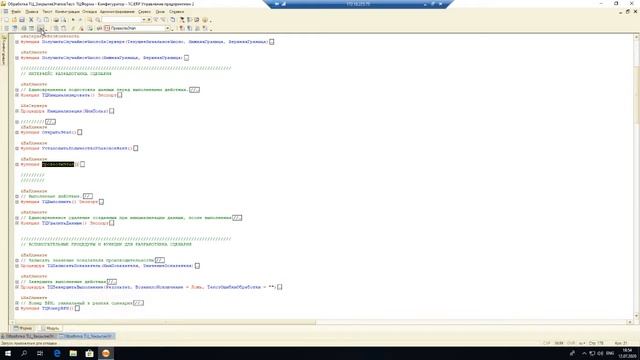
Task: Click the syntax helper icon next to procedure combo
Action: 99,29
